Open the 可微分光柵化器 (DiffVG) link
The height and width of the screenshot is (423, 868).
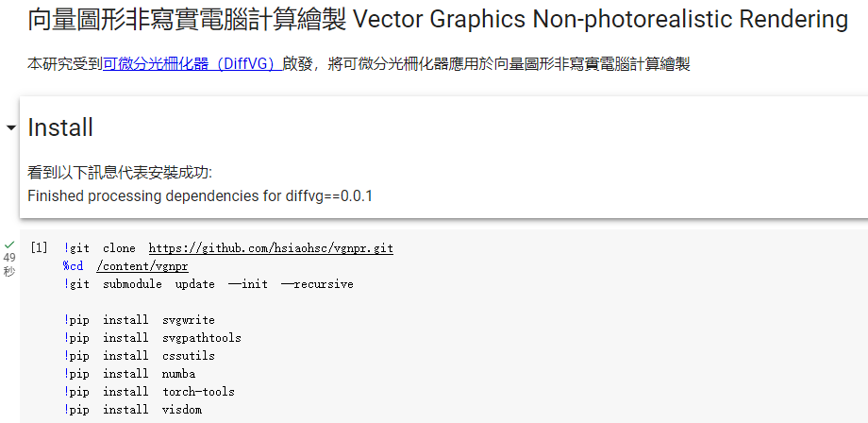(192, 64)
